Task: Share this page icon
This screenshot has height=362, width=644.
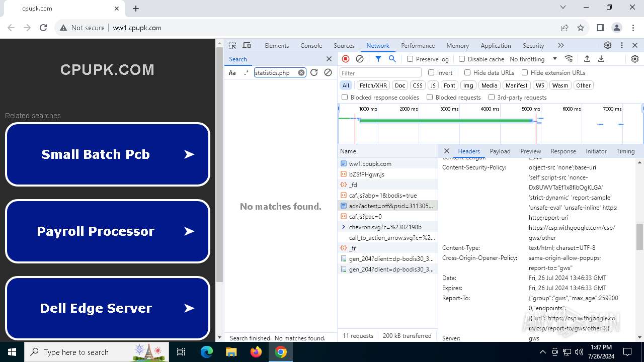Action: pyautogui.click(x=565, y=28)
